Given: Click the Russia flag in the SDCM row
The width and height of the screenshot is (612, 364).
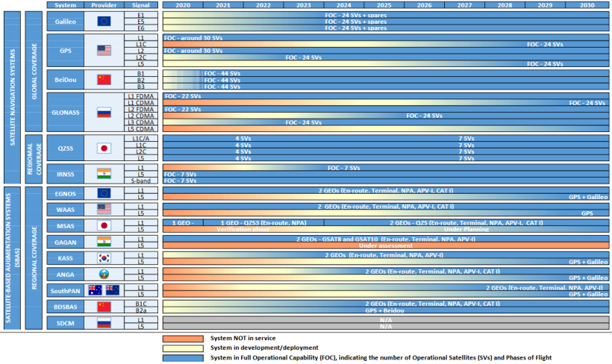Looking at the screenshot, I should 104,323.
